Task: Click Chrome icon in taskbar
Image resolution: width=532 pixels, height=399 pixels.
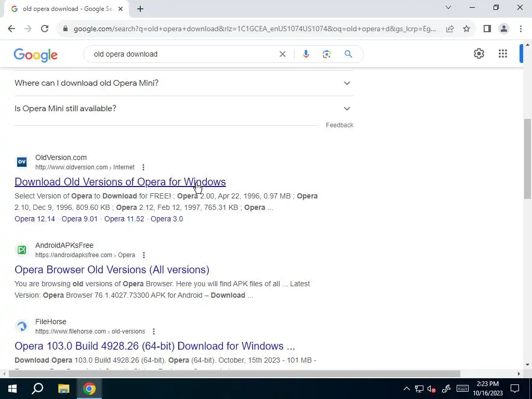Action: click(x=89, y=389)
